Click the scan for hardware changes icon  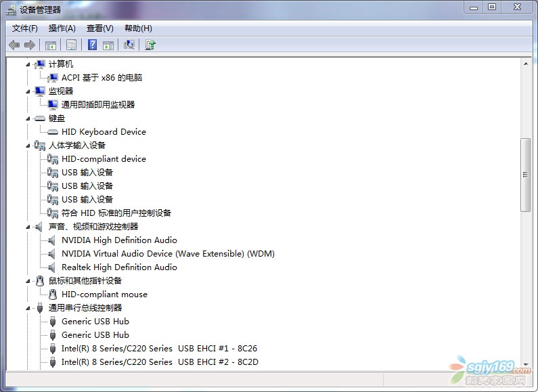[x=129, y=45]
